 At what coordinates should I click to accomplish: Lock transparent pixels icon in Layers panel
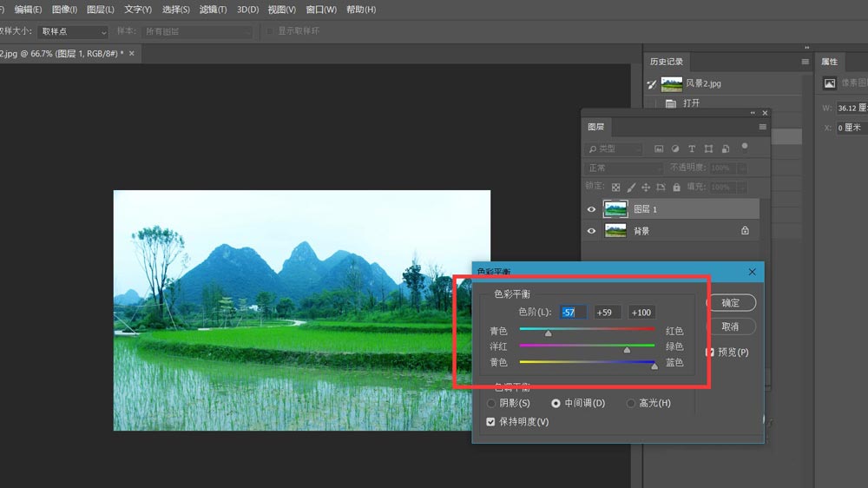tap(615, 188)
